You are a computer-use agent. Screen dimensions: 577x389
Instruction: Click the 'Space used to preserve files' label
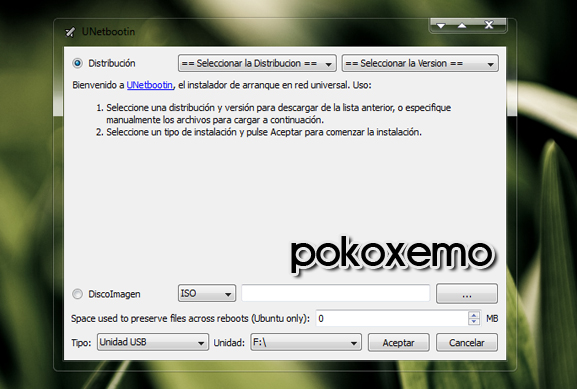tap(190, 318)
